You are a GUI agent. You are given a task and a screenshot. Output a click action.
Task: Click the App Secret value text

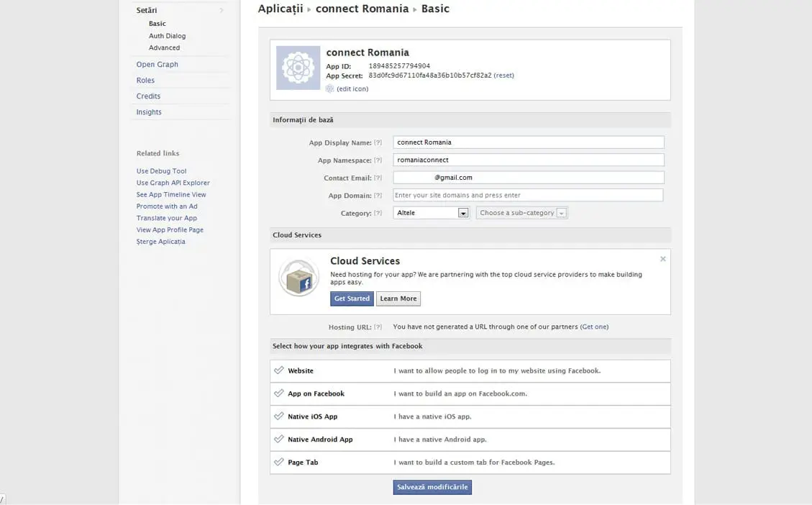[430, 75]
